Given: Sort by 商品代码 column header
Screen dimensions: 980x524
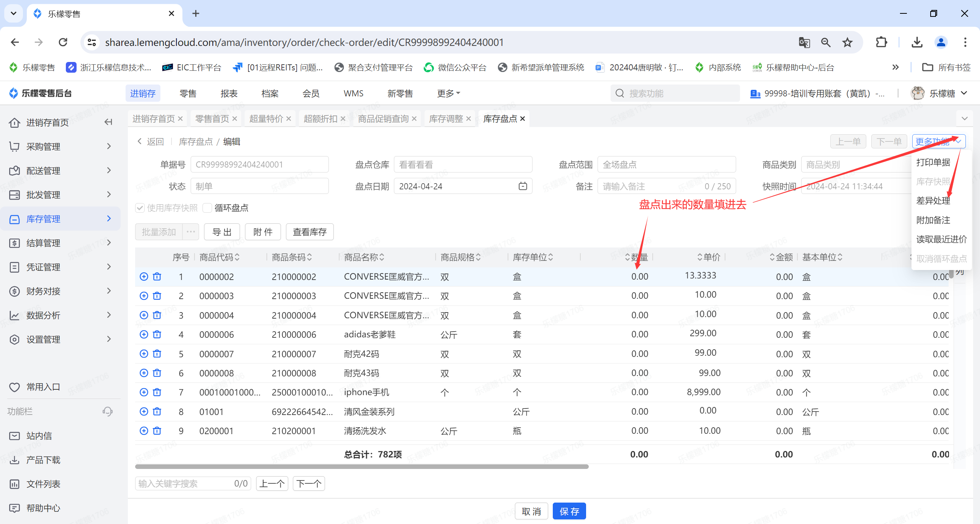Looking at the screenshot, I should (219, 257).
